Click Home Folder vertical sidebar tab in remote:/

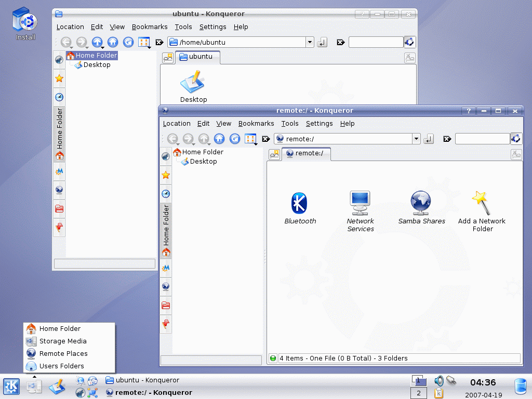[x=166, y=231]
